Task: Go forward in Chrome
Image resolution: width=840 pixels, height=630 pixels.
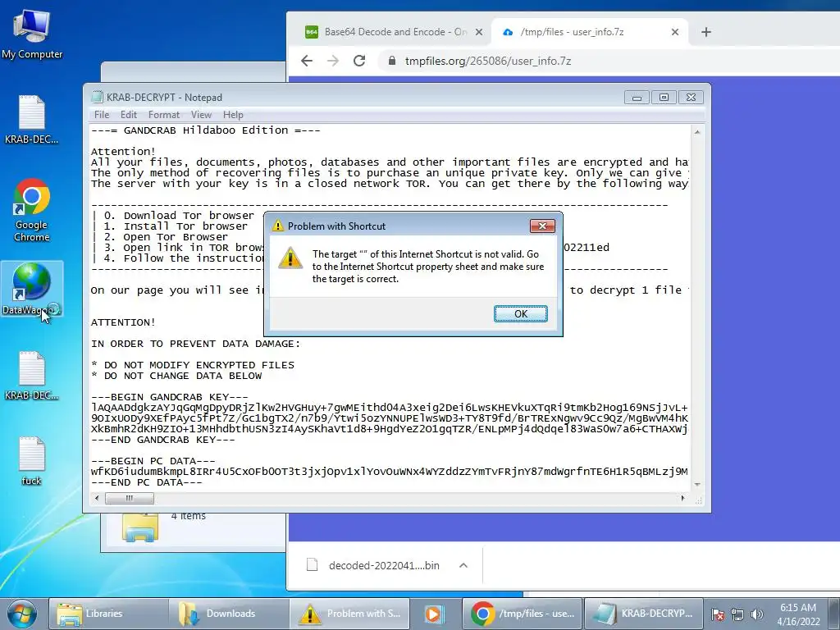Action: click(333, 61)
